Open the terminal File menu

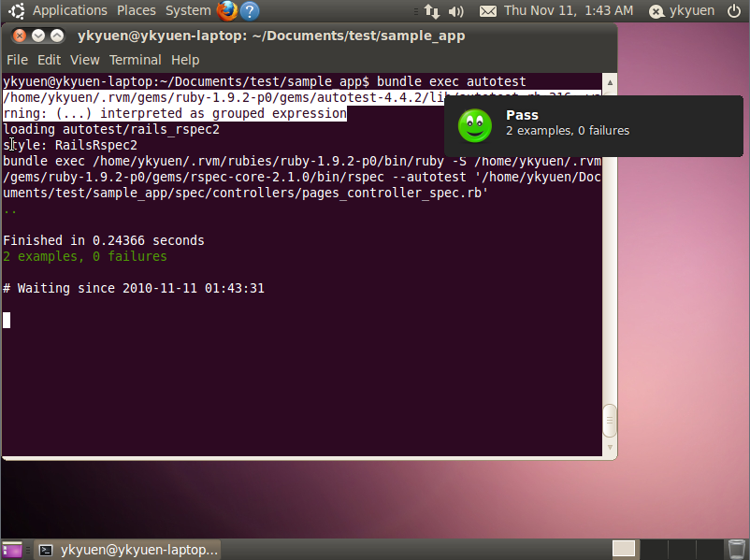tap(17, 60)
